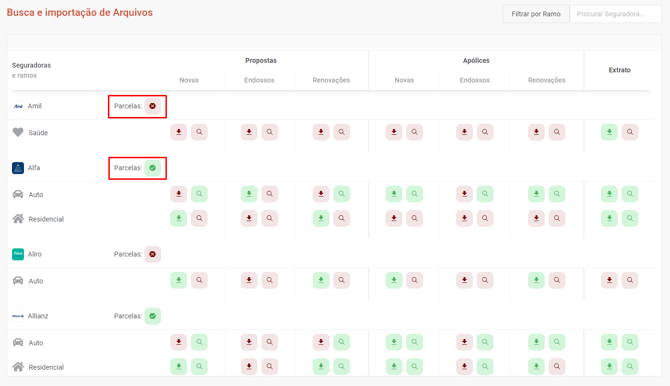Click the Allianz insurer logo
This screenshot has height=386, width=670.
18,316
